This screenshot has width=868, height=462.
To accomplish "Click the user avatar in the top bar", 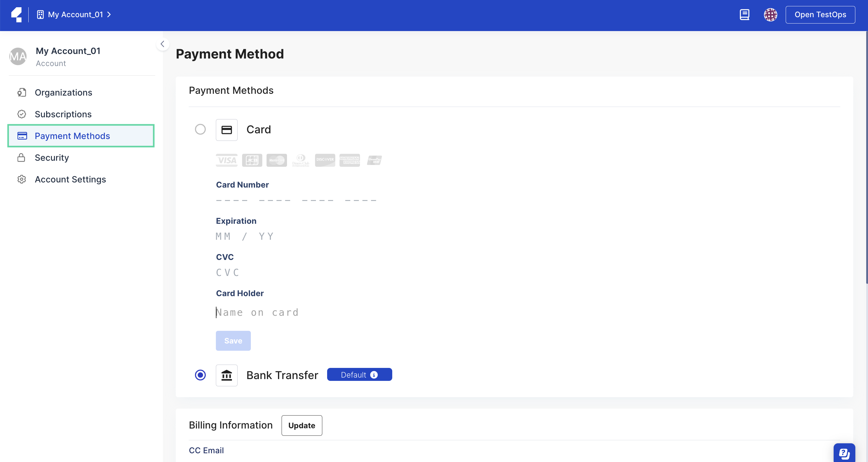I will click(x=771, y=14).
